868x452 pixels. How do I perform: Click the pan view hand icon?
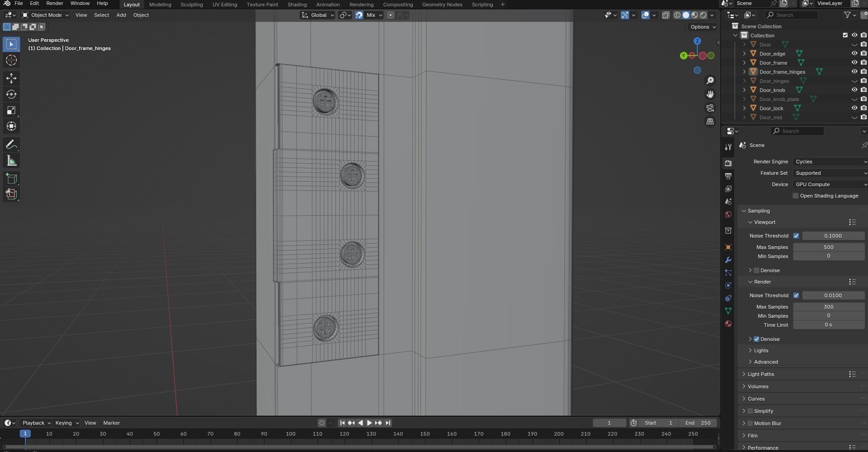point(710,94)
